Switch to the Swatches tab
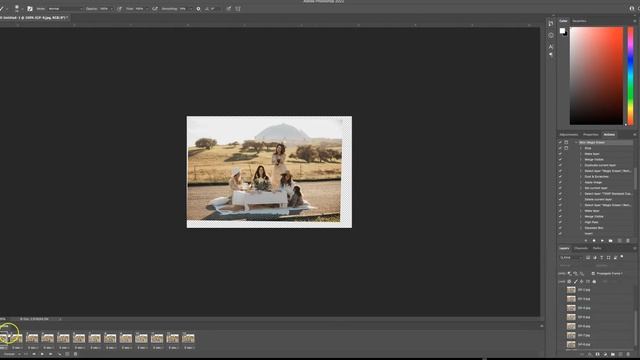This screenshot has width=640, height=360. [579, 21]
